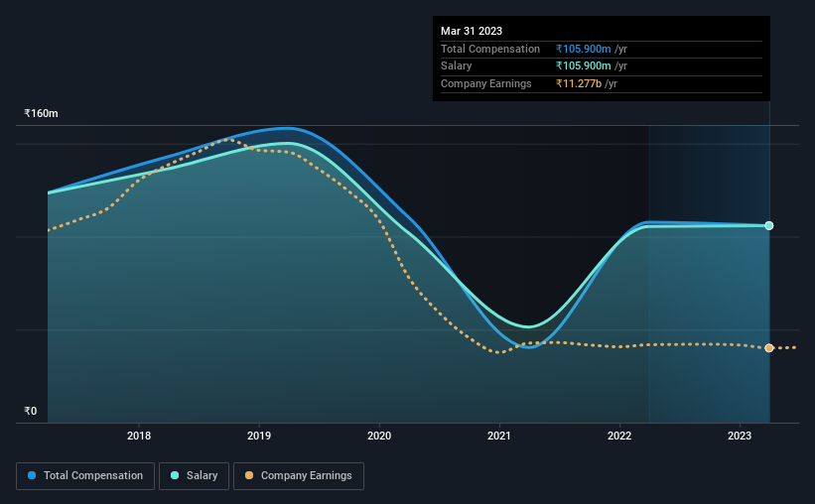Click the orange Company Earnings marker at 2023
The height and width of the screenshot is (504, 815).
tap(768, 347)
